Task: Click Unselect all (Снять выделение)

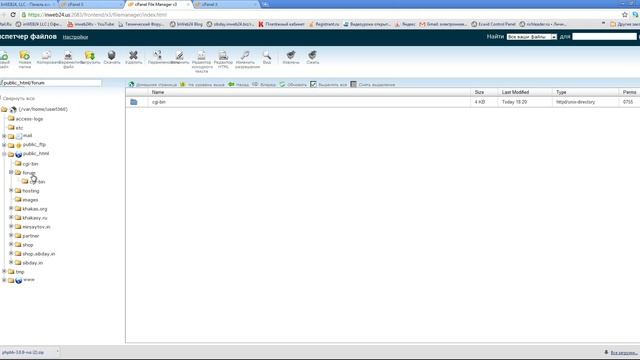Action: 373,84
